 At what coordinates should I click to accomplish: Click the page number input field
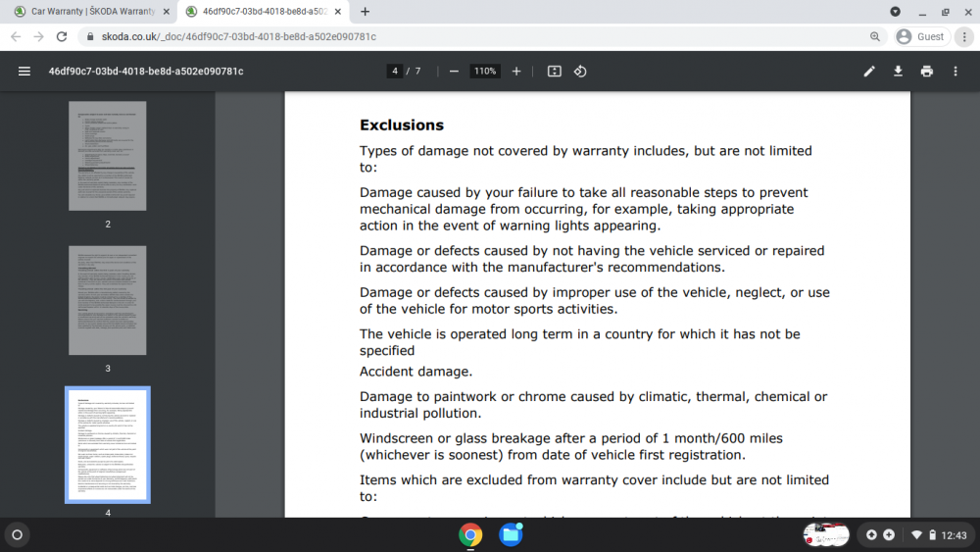394,72
